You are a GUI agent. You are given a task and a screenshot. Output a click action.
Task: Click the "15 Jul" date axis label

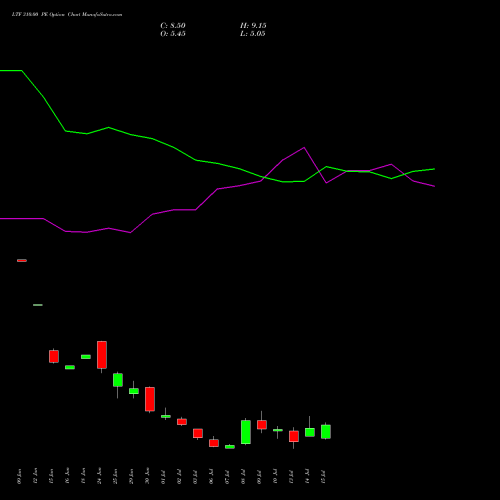point(323,477)
